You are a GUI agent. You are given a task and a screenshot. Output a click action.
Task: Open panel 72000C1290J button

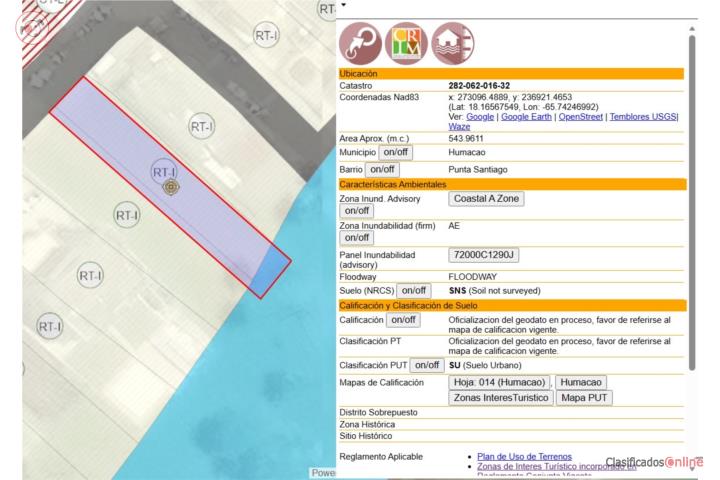[484, 255]
